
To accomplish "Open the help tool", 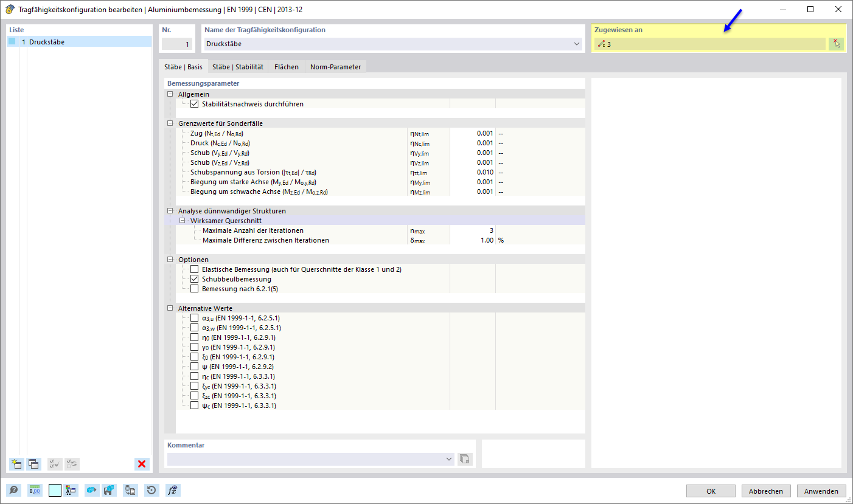I will [x=13, y=490].
